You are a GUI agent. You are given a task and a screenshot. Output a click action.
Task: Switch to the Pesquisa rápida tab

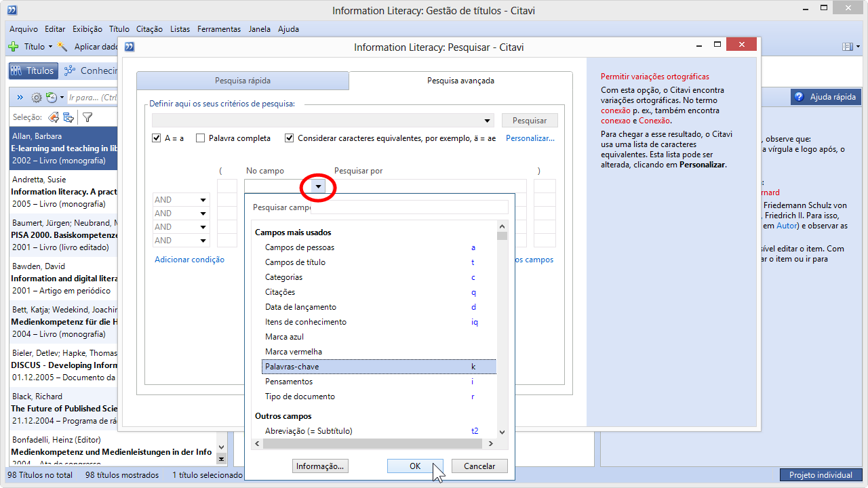click(x=243, y=81)
